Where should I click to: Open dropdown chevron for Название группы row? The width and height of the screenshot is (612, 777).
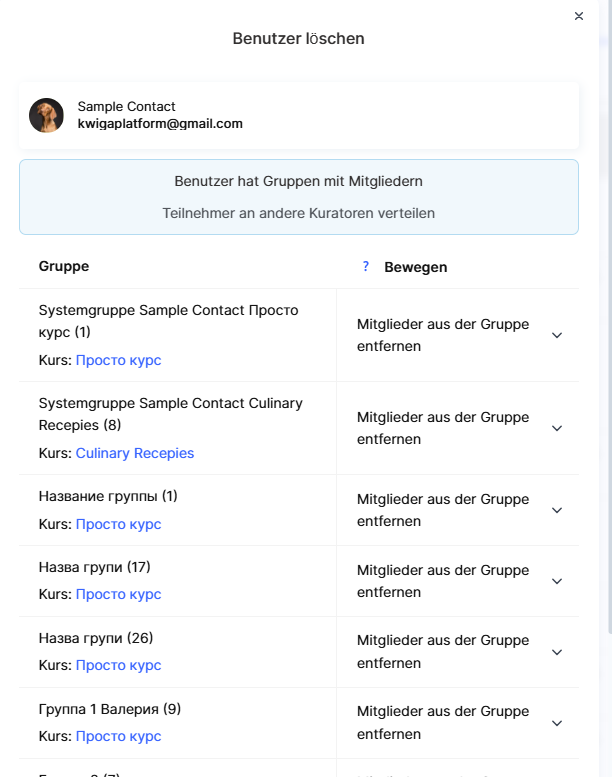pyautogui.click(x=557, y=510)
